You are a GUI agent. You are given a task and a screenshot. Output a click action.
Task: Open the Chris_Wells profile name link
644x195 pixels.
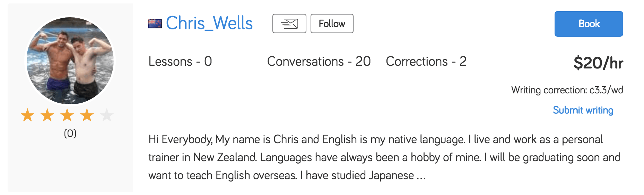(209, 24)
